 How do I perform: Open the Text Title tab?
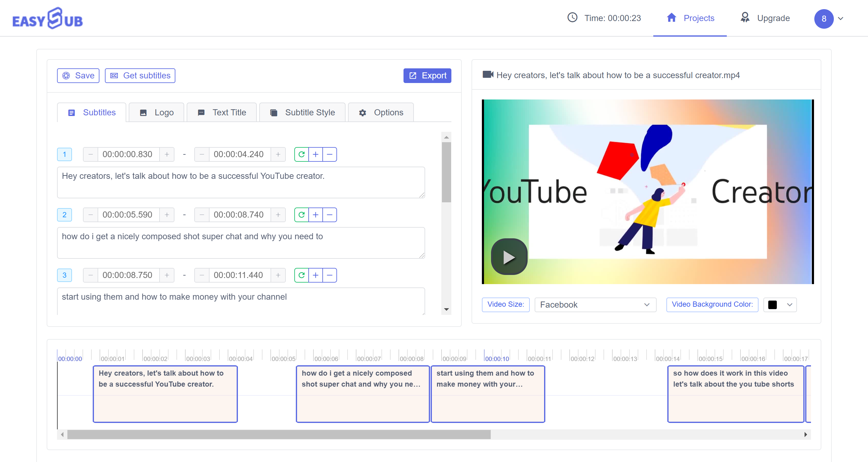point(222,112)
